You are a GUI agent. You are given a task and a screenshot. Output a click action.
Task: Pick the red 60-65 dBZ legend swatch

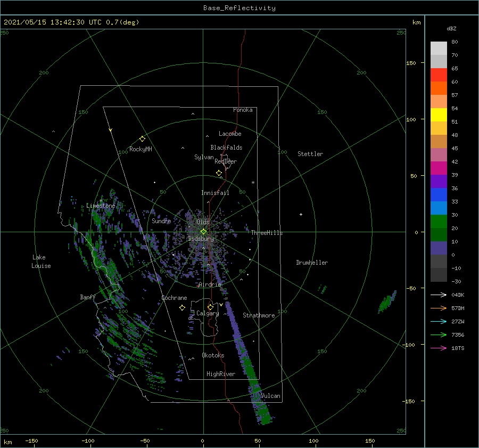pos(439,75)
